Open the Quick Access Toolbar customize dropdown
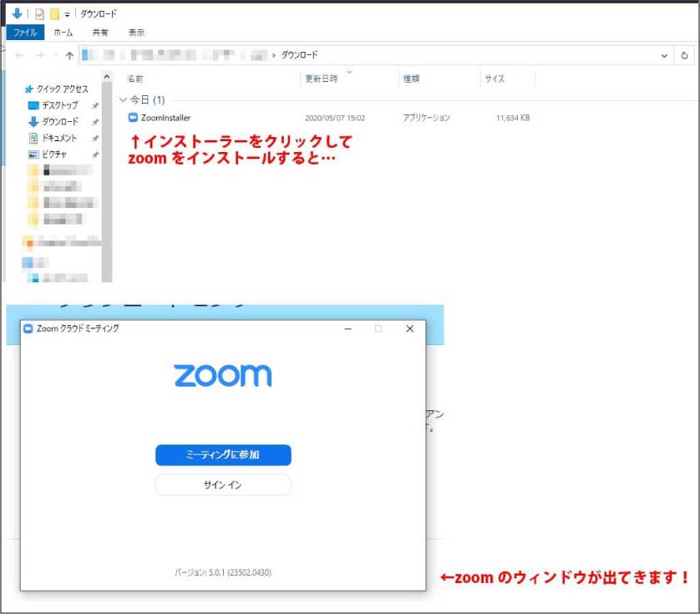Screen dimensions: 700x614 point(67,13)
